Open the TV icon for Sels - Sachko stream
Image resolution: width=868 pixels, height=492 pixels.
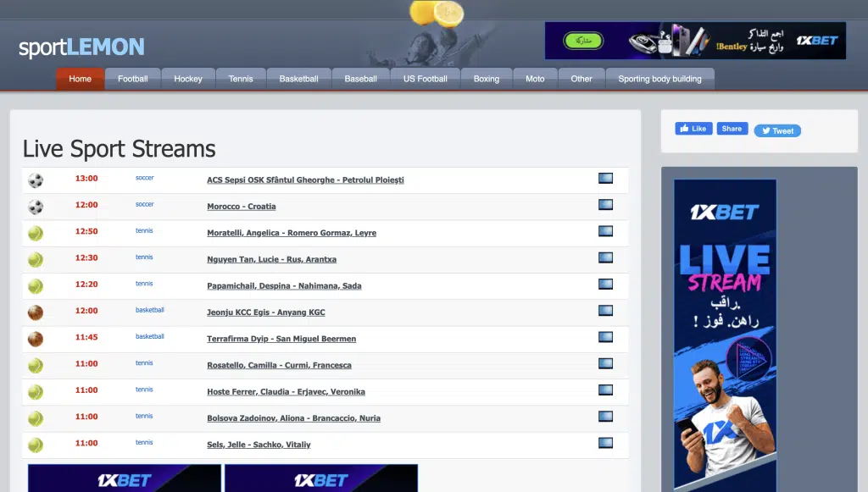(604, 443)
